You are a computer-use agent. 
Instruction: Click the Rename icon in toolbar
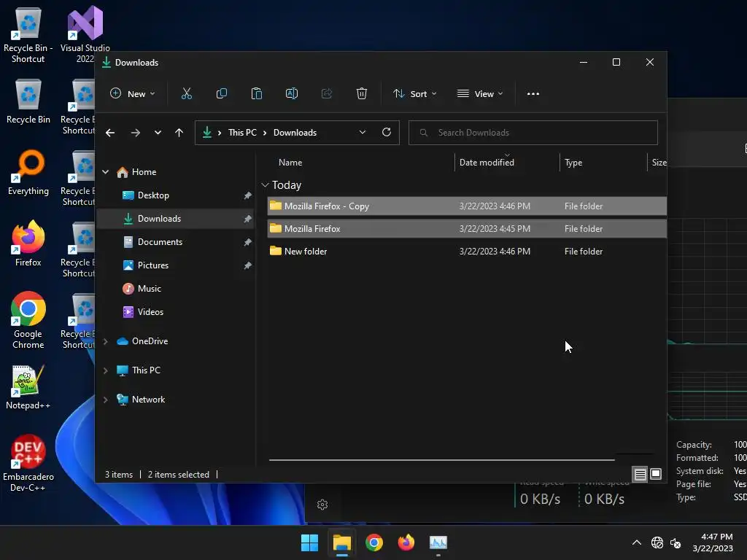click(x=292, y=94)
